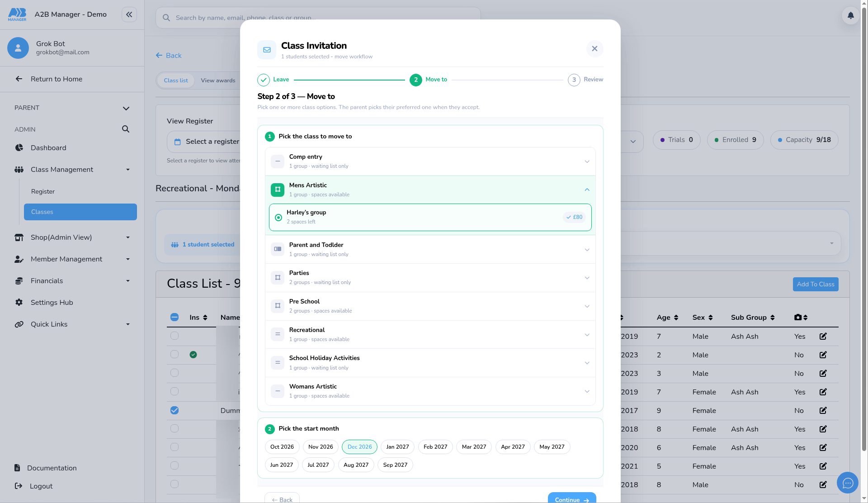
Task: Switch to the View awards tab
Action: click(218, 81)
